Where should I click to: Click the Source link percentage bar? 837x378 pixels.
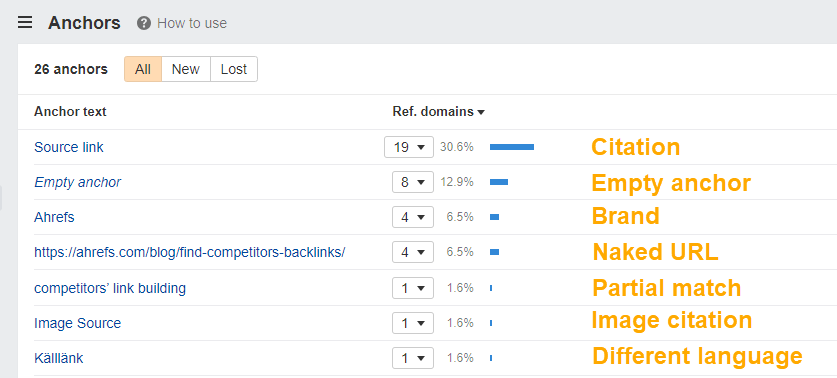[512, 147]
